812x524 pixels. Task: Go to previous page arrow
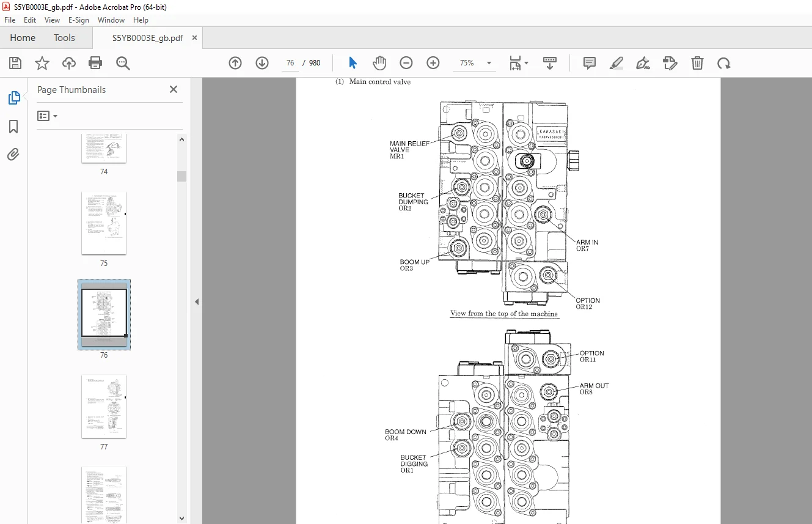click(235, 63)
